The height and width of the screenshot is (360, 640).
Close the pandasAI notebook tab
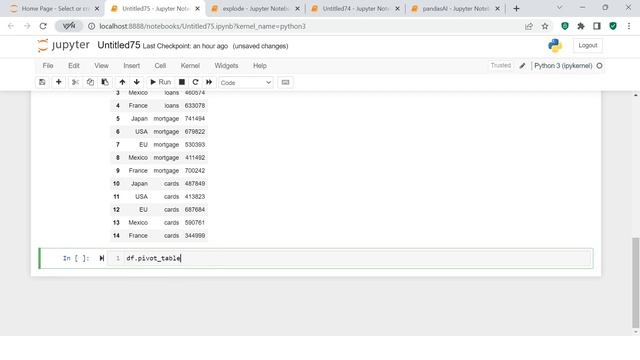(497, 9)
